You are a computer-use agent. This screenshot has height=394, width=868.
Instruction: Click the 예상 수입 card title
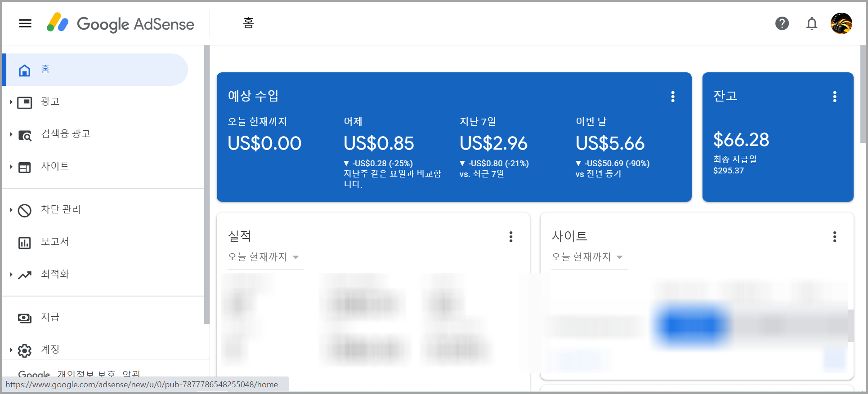pos(253,96)
